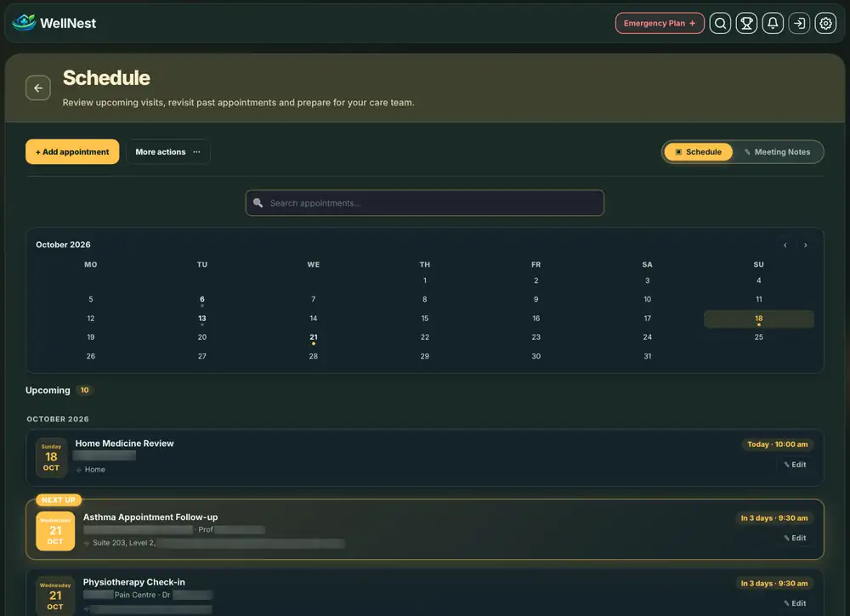Switch to the Schedule view tab

(698, 152)
